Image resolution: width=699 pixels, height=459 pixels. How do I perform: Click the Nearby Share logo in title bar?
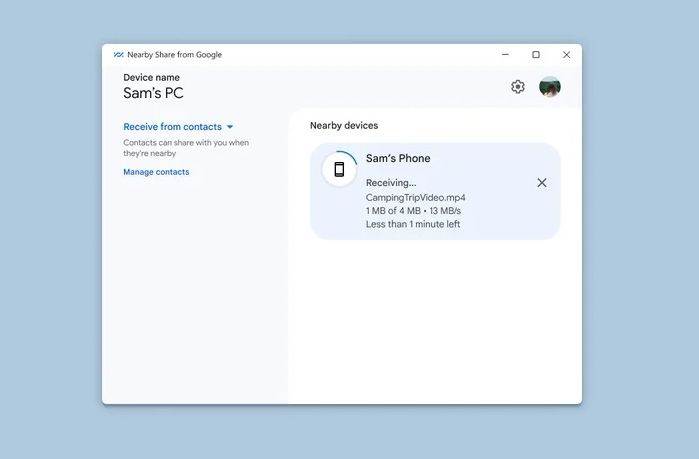click(x=118, y=55)
